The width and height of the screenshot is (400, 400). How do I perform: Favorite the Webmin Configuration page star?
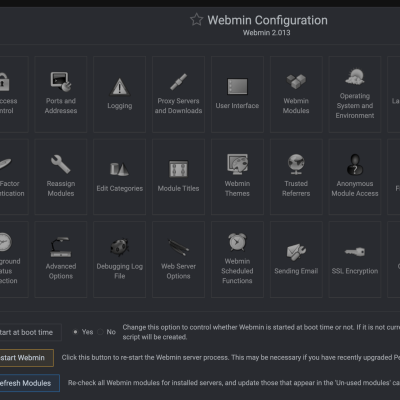coord(197,20)
